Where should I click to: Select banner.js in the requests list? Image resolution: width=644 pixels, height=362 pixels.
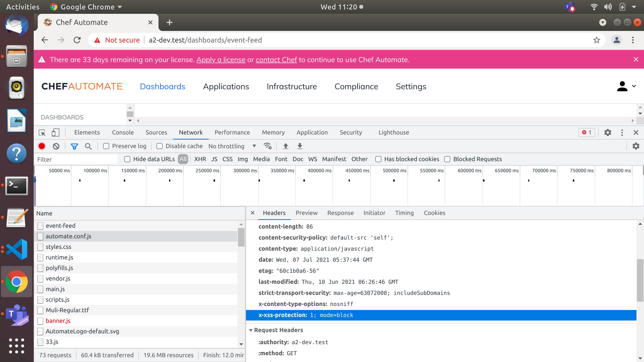58,321
